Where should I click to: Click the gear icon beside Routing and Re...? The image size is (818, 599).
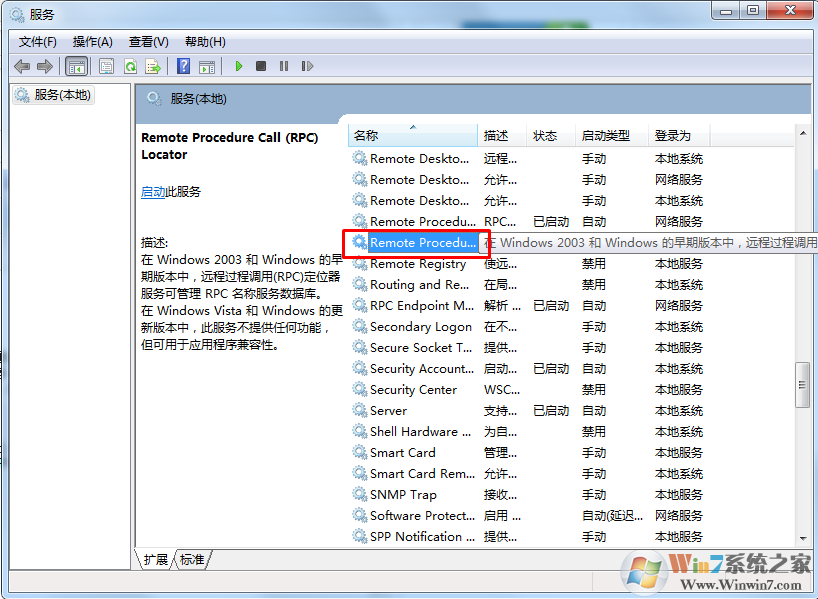tap(359, 284)
